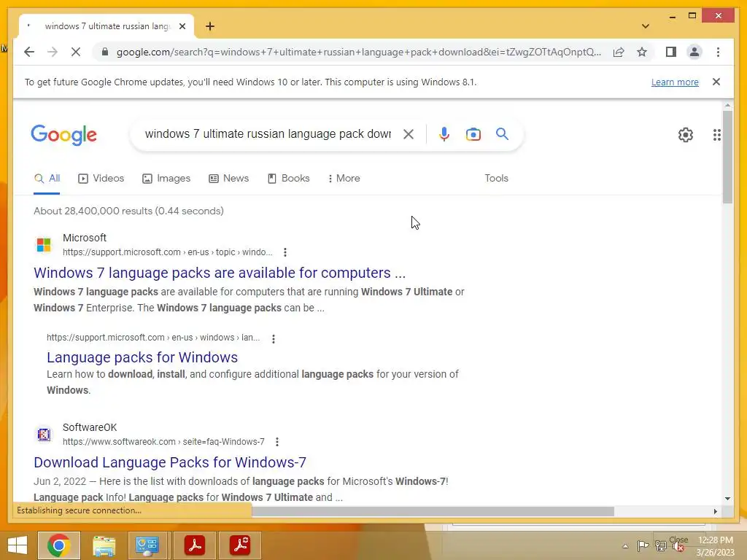Open a new tab
The width and height of the screenshot is (747, 560).
210,26
